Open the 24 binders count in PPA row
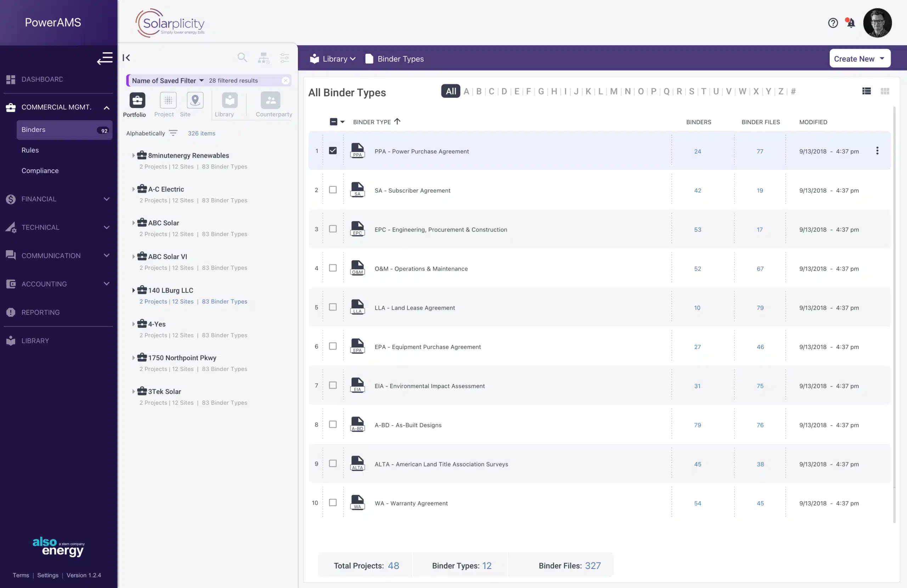The image size is (907, 588). (697, 151)
